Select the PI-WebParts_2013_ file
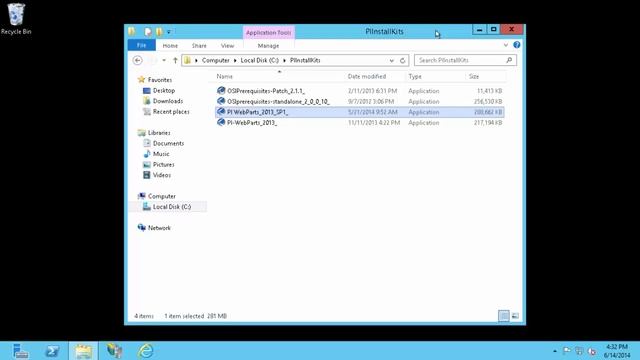The height and width of the screenshot is (360, 640). coord(252,123)
